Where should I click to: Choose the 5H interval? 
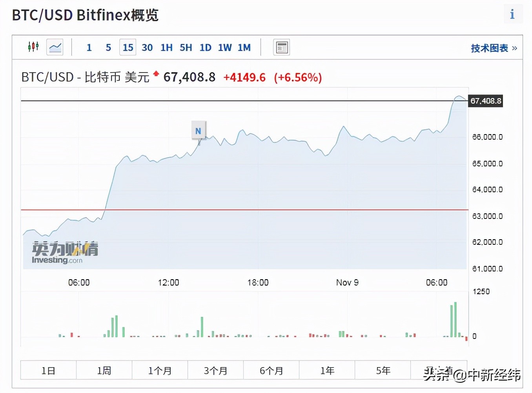click(x=186, y=47)
